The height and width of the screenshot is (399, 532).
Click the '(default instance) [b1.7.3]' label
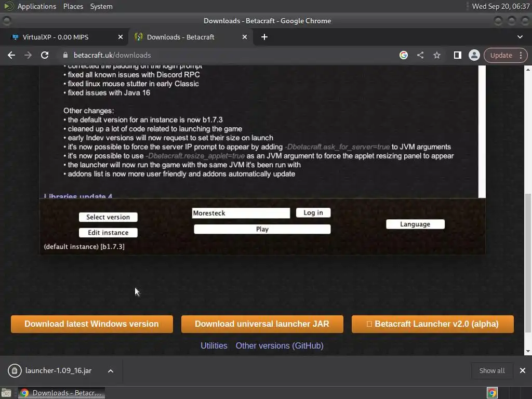pos(84,247)
